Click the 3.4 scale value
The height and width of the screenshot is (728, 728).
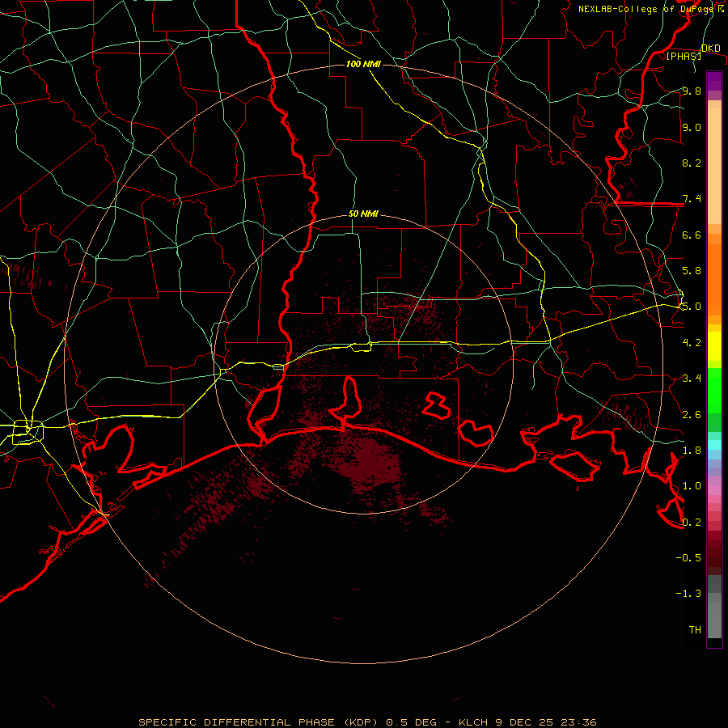click(x=692, y=379)
